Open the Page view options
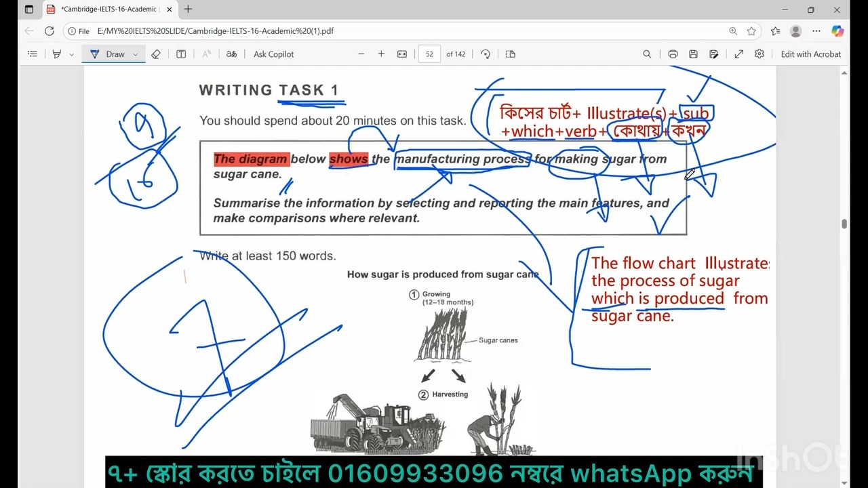Image resolution: width=868 pixels, height=488 pixels. click(511, 54)
